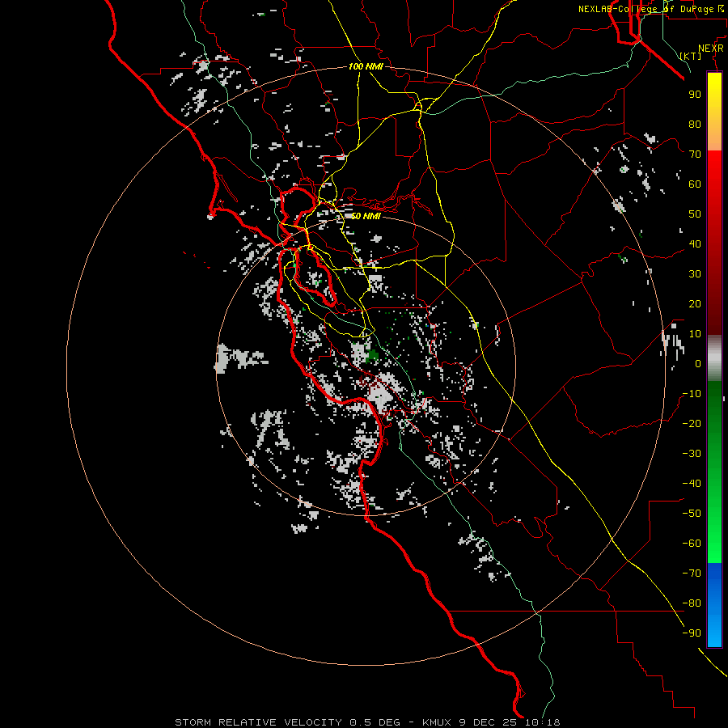The height and width of the screenshot is (728, 728).
Task: Click the -60 value on the velocity scale
Action: pos(692,544)
